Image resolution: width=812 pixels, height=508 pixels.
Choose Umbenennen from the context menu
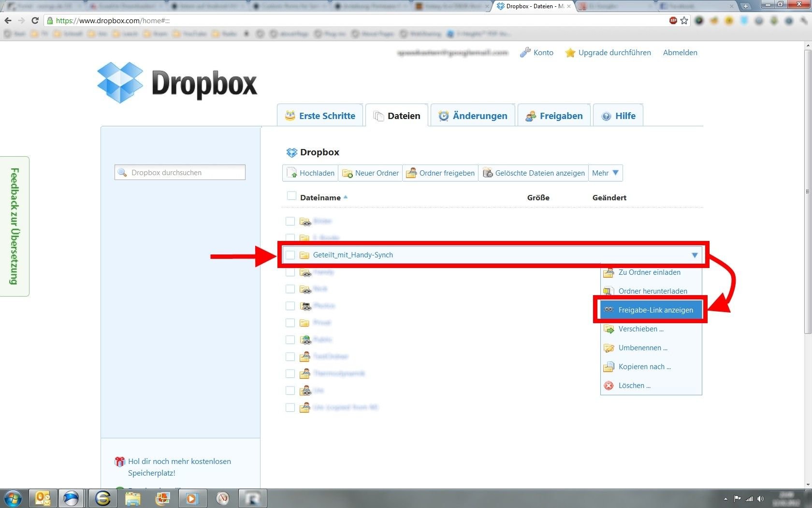tap(651, 348)
